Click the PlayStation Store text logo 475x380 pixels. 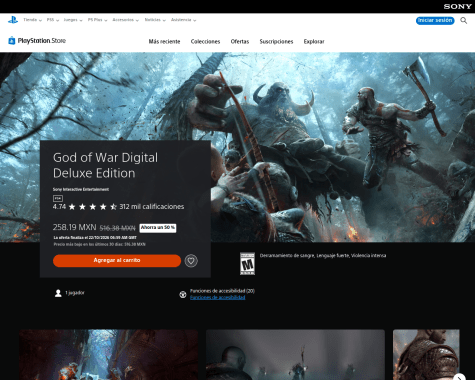point(42,41)
